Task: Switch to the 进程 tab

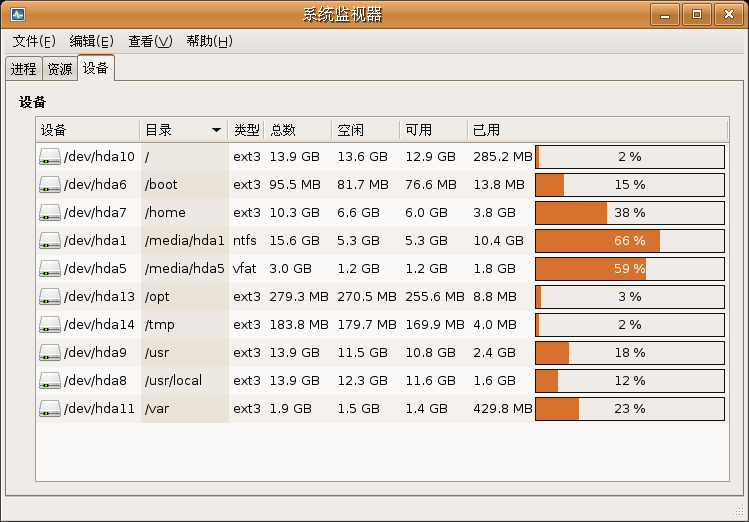Action: pyautogui.click(x=24, y=69)
